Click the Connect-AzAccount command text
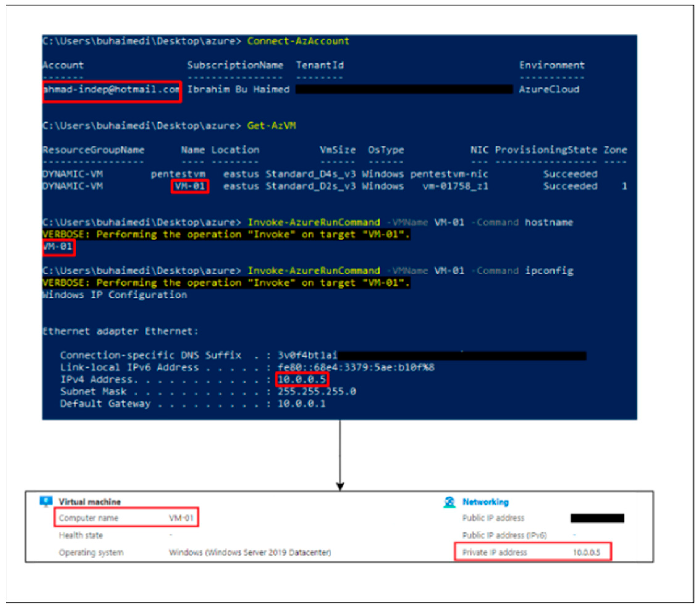Screen dimensions: 700x609 tap(298, 41)
